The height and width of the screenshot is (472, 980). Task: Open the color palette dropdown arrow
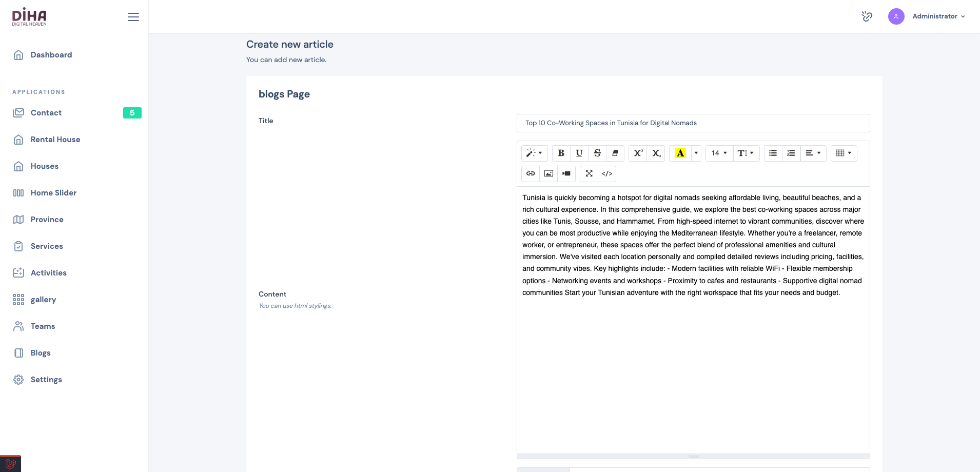point(696,153)
